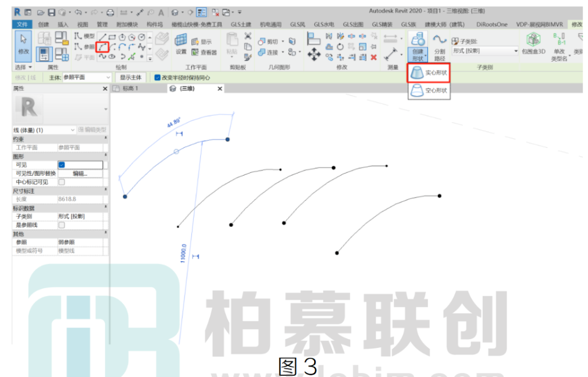Click the 修改 Modify button
This screenshot has width=588, height=377.
point(24,46)
